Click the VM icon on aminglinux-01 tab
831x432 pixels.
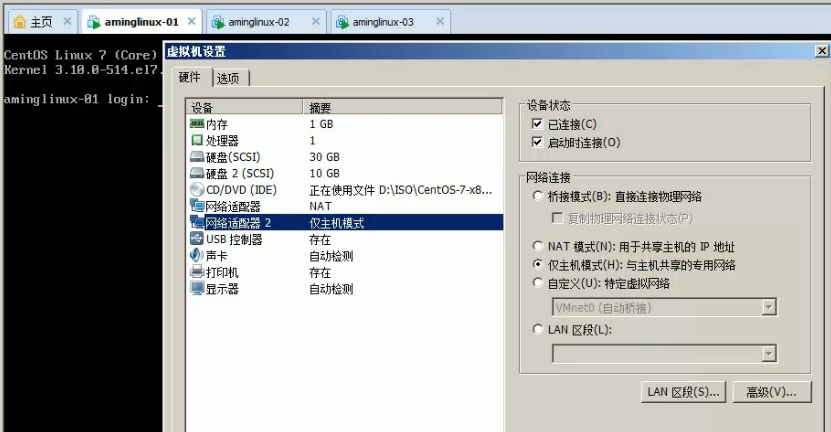point(94,22)
